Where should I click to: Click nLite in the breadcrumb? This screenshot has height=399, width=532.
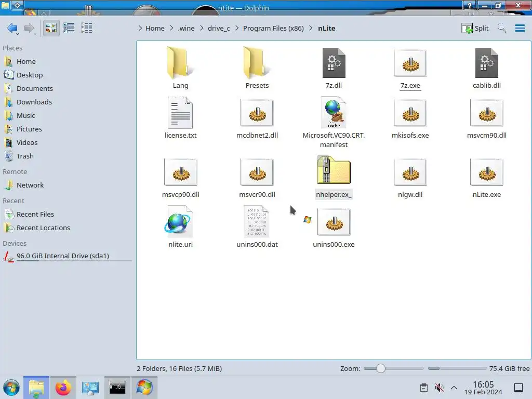326,28
